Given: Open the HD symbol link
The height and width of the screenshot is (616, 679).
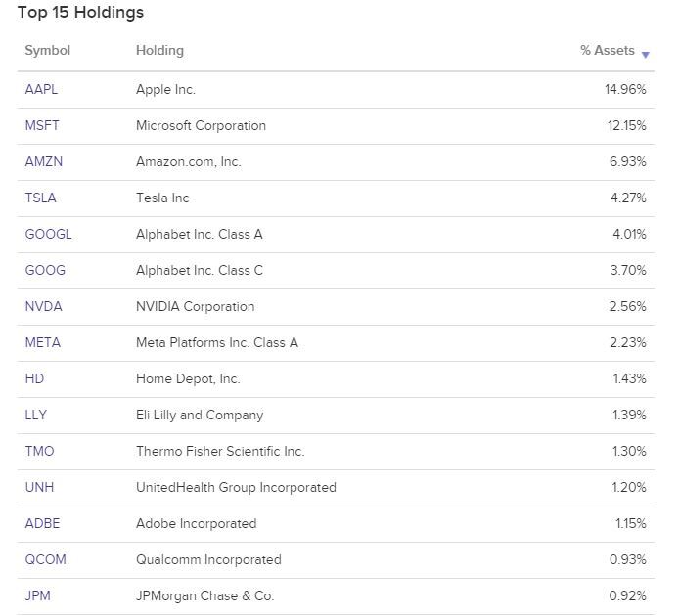Looking at the screenshot, I should point(34,378).
